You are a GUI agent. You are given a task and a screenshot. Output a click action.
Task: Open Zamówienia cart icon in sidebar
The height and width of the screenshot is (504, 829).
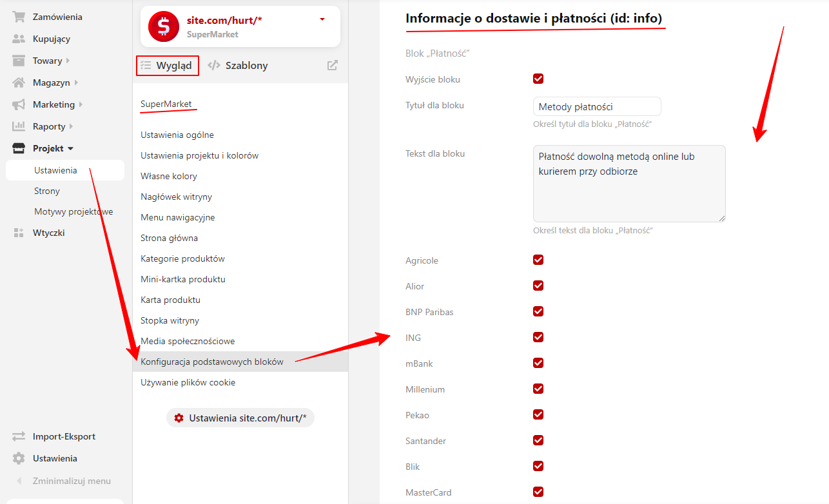tap(19, 17)
